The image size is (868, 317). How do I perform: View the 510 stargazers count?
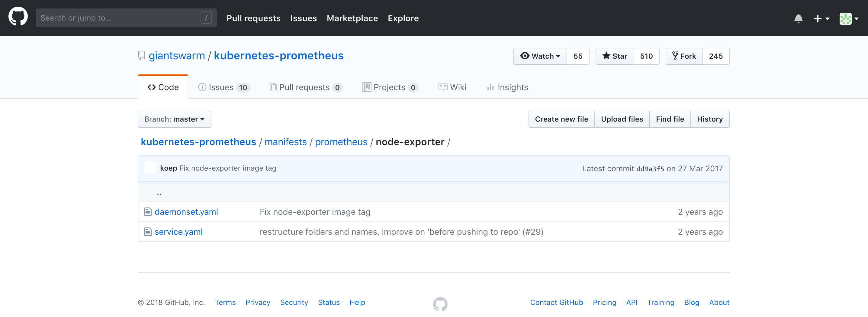(646, 56)
